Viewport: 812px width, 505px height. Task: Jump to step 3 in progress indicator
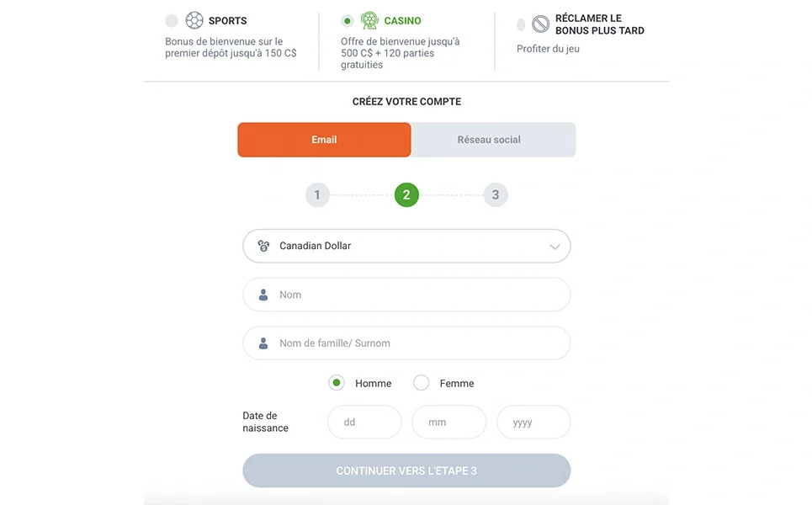(x=496, y=195)
